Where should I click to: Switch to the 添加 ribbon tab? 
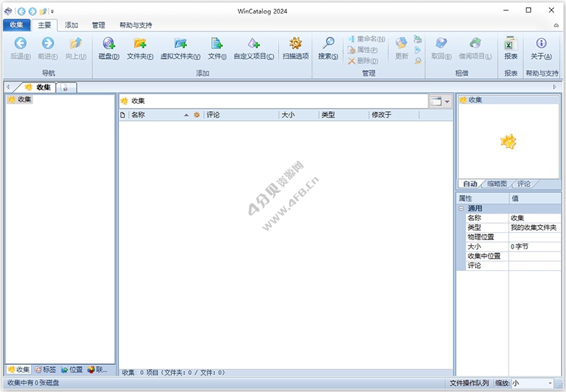click(72, 25)
